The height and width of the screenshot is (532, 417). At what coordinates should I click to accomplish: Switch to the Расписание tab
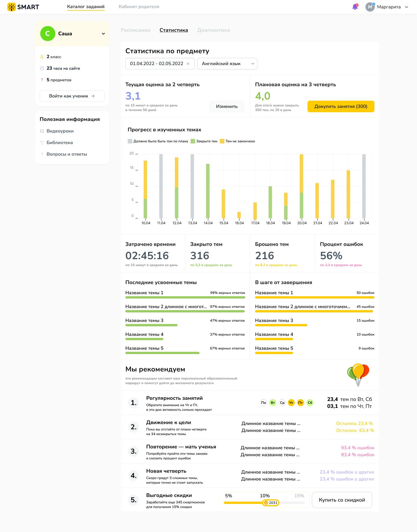136,30
